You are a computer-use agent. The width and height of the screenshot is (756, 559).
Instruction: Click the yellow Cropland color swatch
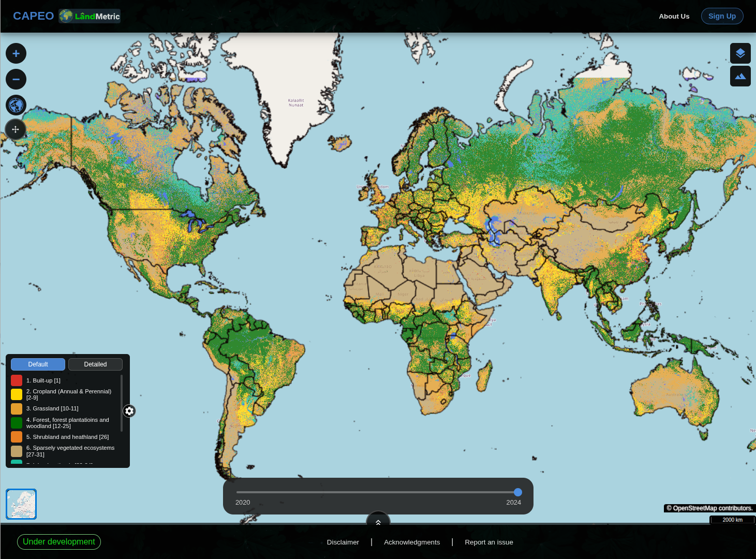pos(17,394)
